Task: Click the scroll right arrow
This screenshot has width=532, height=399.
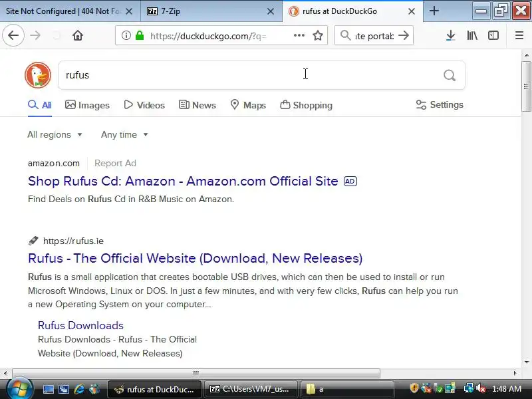Action: tap(515, 373)
